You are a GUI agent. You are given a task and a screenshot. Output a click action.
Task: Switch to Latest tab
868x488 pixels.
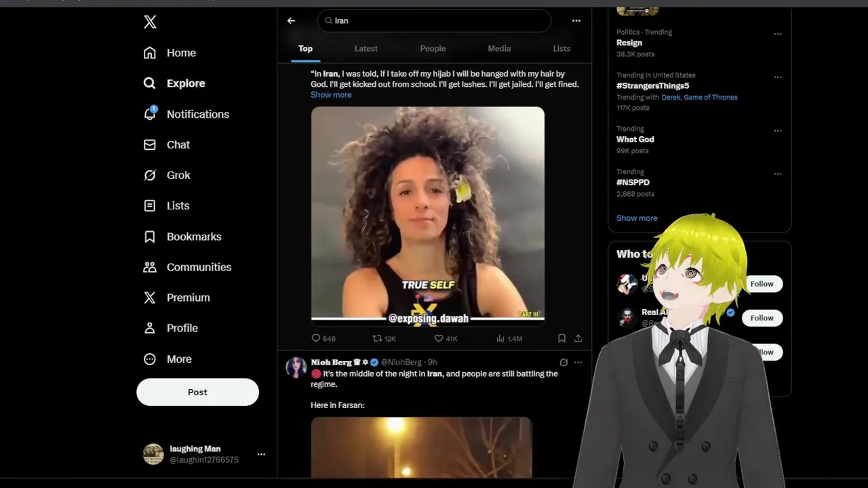[x=366, y=49]
